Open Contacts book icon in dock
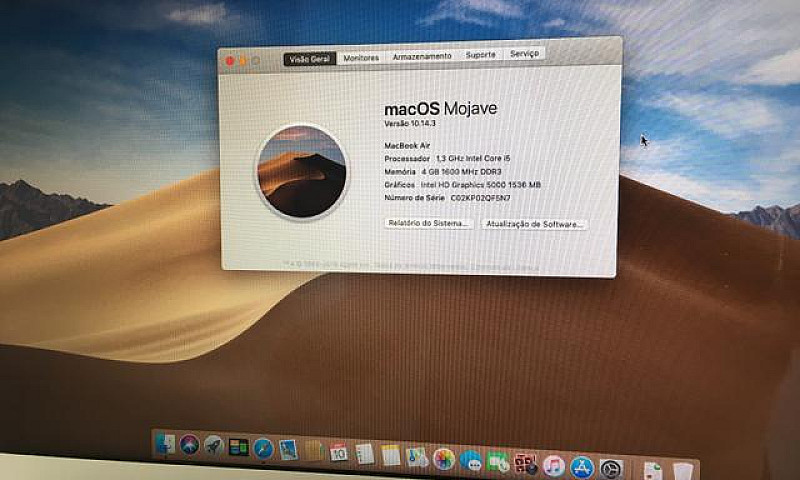This screenshot has height=480, width=800. [314, 451]
